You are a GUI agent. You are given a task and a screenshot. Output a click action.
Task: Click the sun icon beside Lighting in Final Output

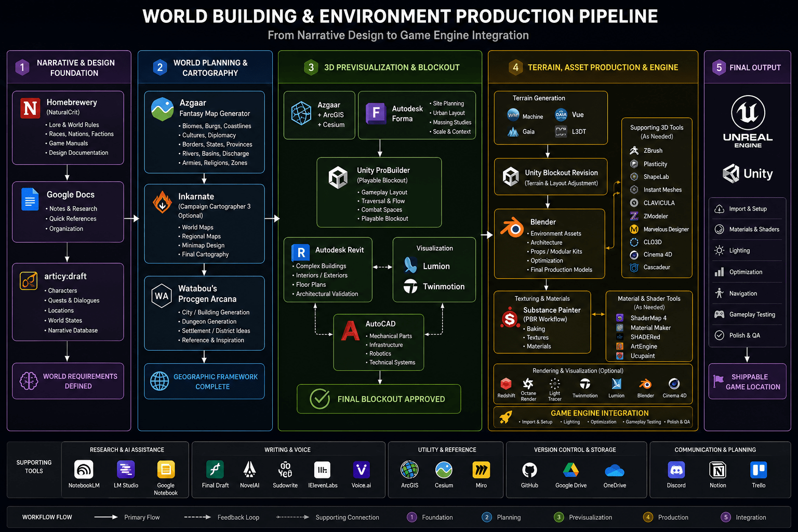719,250
